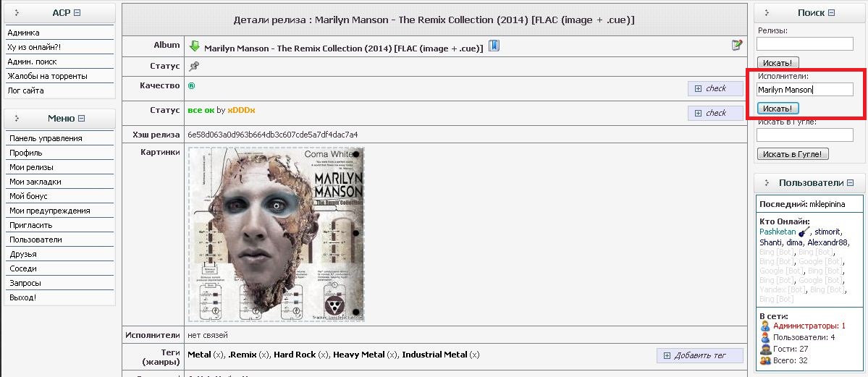Click the release hash value text
868x377 pixels.
pos(272,135)
